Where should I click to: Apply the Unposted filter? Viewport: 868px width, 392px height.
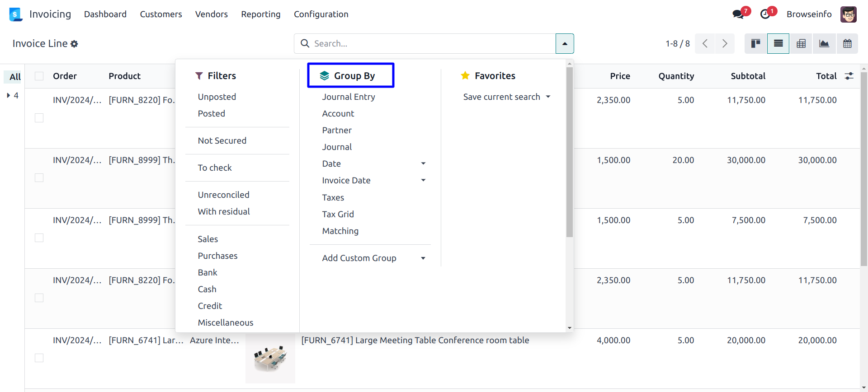tap(217, 97)
